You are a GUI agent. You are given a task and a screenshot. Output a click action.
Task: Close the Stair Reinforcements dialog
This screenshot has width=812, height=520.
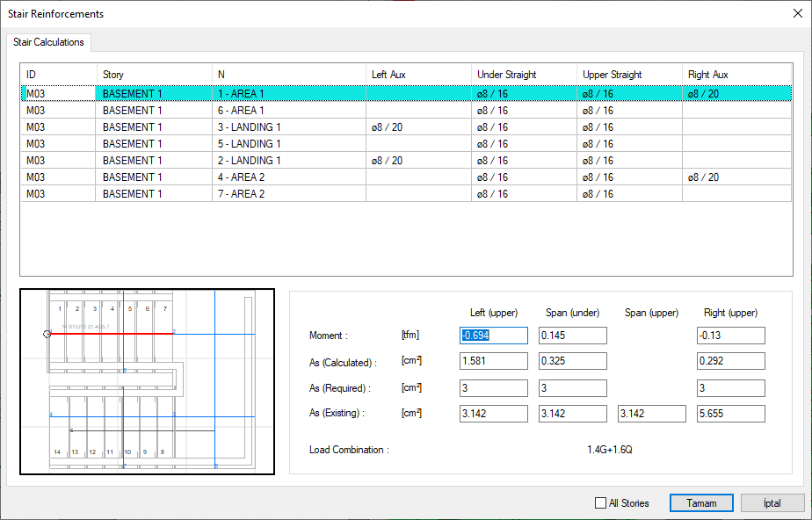tap(797, 13)
